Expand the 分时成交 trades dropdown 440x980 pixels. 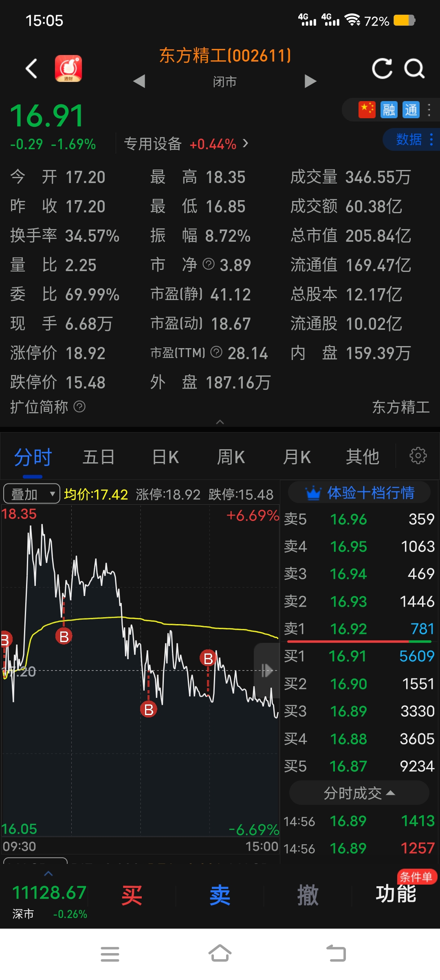click(359, 793)
